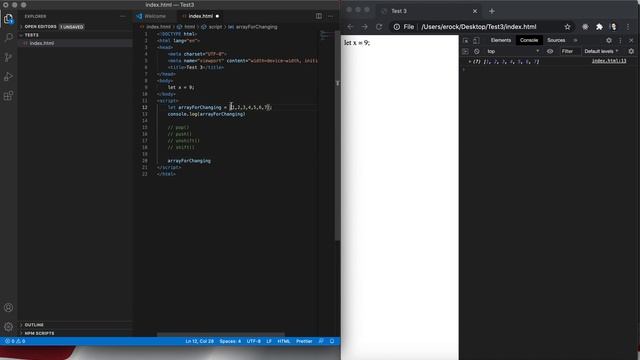Open the Run and Debug view in VS Code
Screen dimensions: 640x360
[x=8, y=76]
